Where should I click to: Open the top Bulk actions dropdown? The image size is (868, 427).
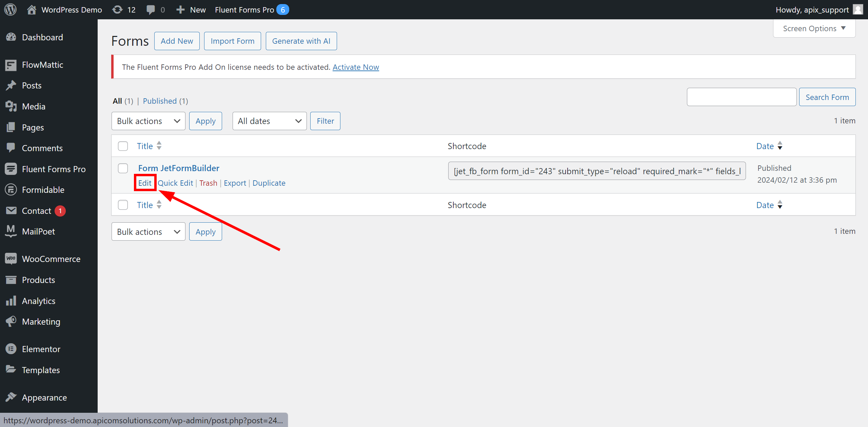click(148, 121)
